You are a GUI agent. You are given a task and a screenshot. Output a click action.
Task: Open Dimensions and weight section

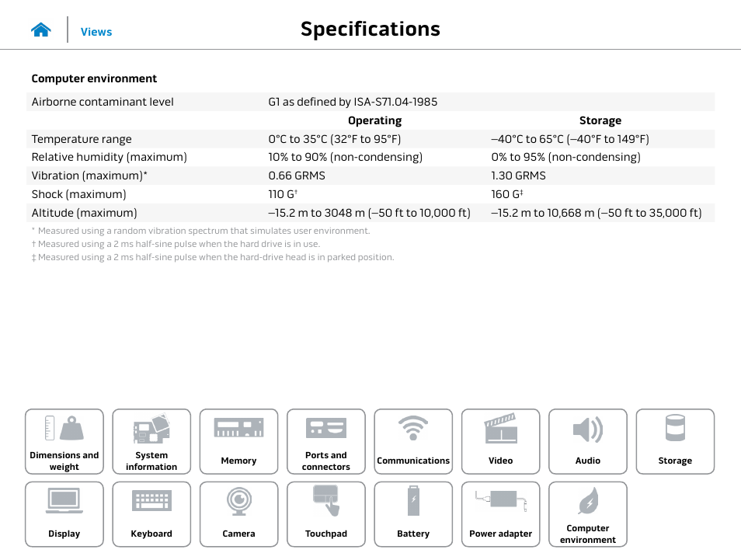click(64, 441)
